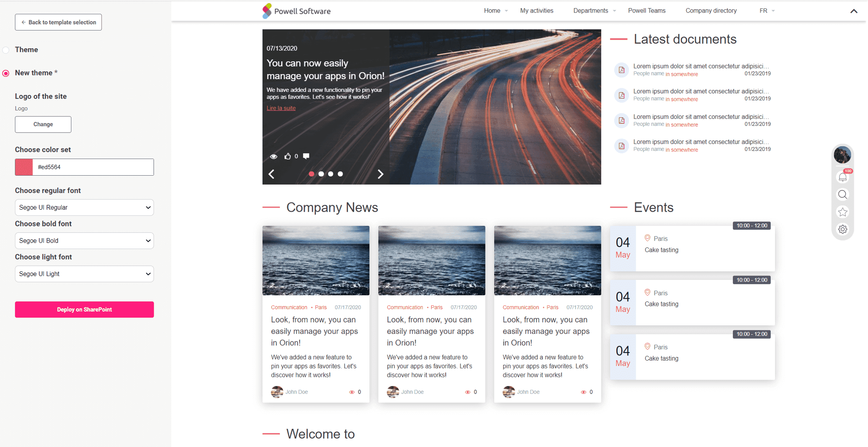
Task: Open the notifications bell with 100 badge
Action: pyautogui.click(x=842, y=177)
